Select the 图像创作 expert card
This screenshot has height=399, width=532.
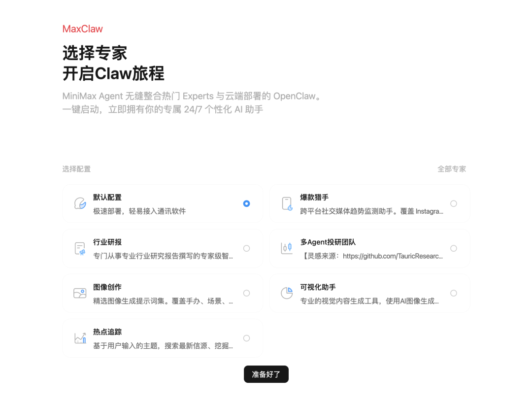[x=163, y=293]
